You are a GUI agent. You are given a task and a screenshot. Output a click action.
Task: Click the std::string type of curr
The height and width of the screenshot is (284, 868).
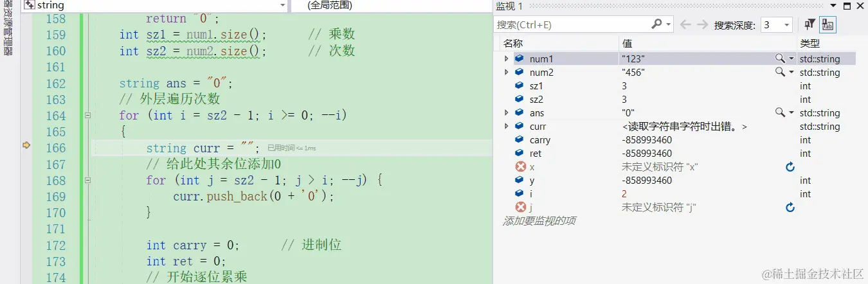point(820,126)
